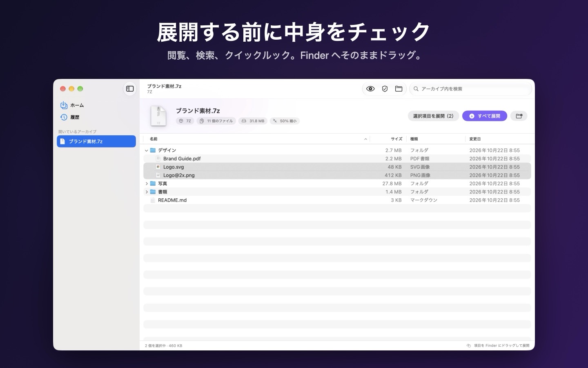Toggle the sidebar visibility button
The width and height of the screenshot is (588, 368).
tap(130, 89)
